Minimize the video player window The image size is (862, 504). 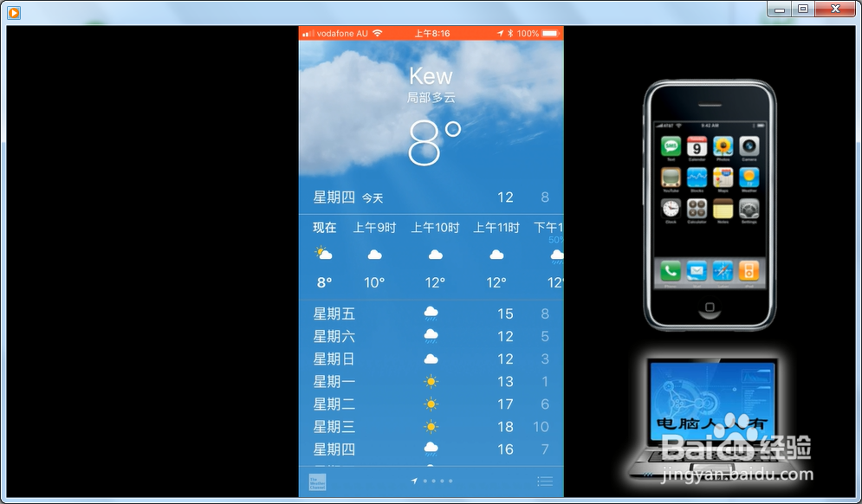tap(780, 9)
